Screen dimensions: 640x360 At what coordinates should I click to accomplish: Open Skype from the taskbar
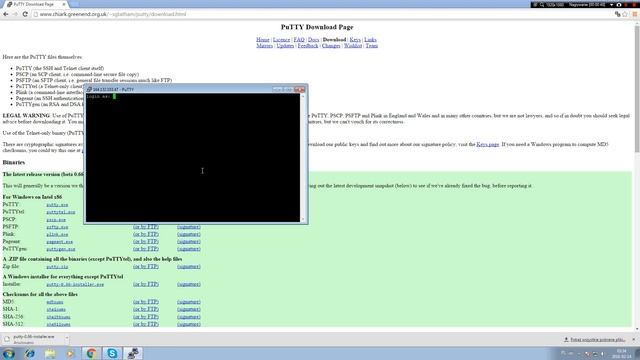[x=112, y=353]
